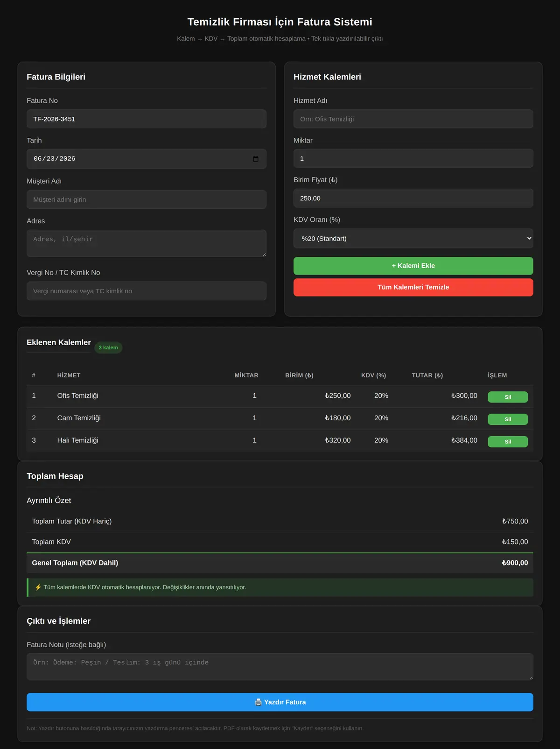Select the Cam Temizliği service name cell
The image size is (560, 749).
click(79, 418)
